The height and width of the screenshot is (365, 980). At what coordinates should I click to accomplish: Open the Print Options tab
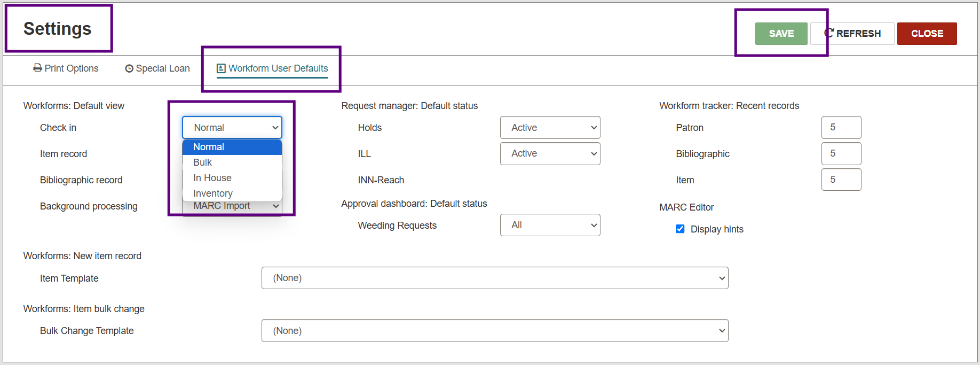tap(66, 68)
